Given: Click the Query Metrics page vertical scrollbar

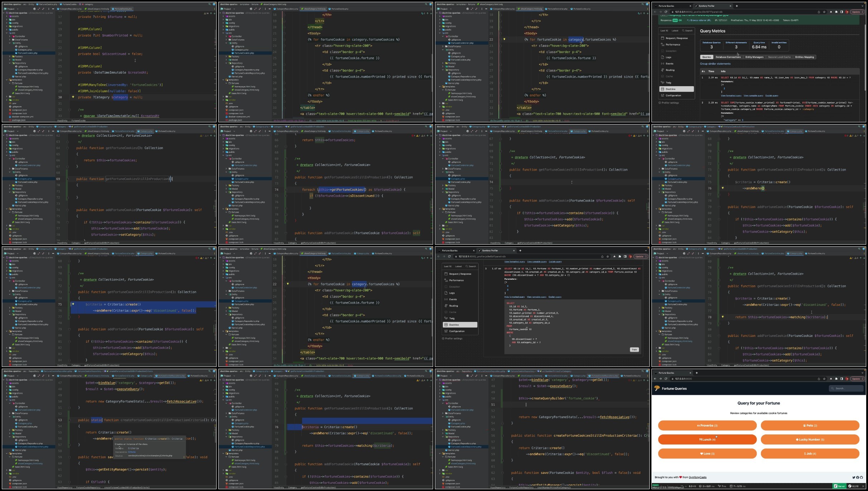Looking at the screenshot, I should pyautogui.click(x=865, y=54).
